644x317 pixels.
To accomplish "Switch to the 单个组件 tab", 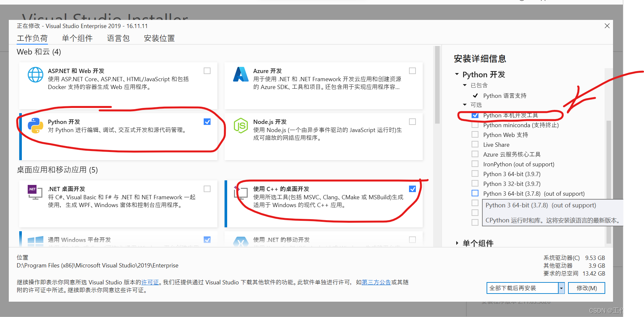I will (77, 38).
